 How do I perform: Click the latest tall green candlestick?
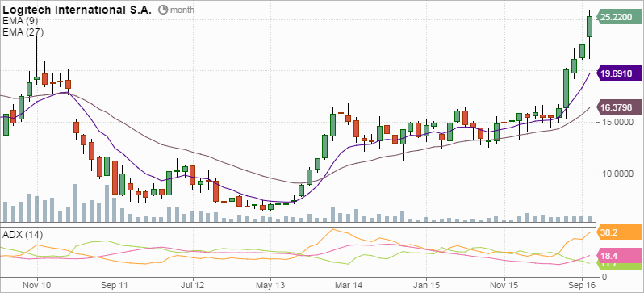tap(589, 27)
